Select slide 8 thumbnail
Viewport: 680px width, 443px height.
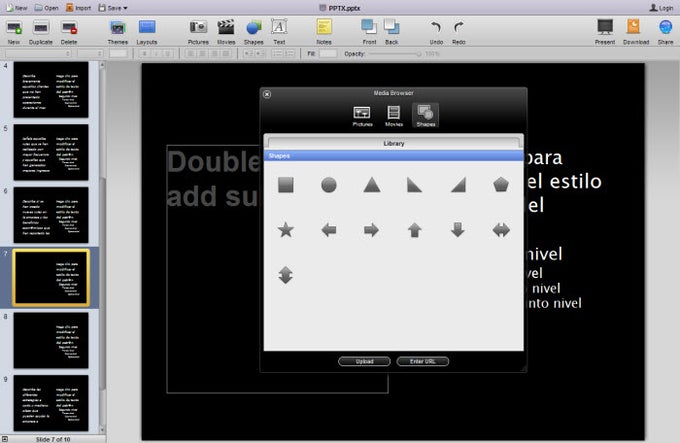[51, 340]
